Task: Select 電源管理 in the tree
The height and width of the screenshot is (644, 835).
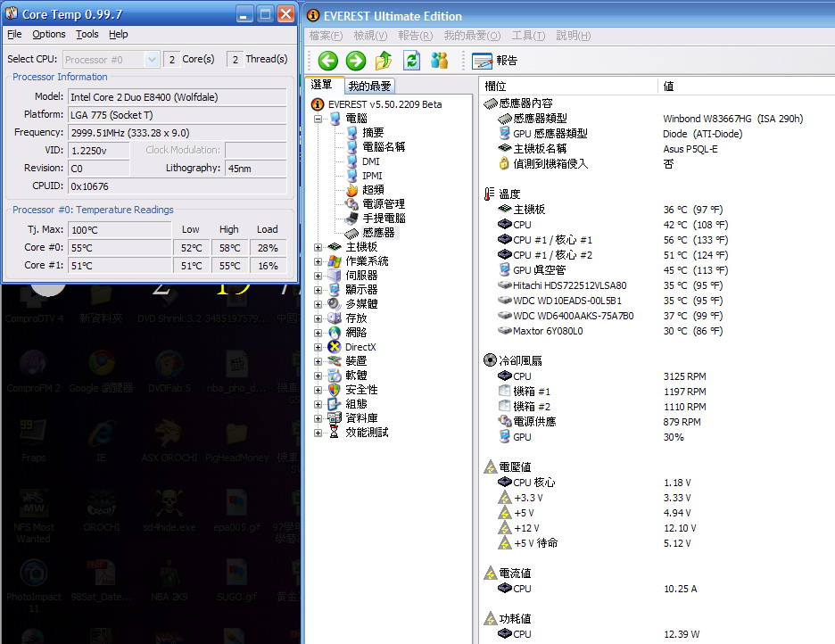Action: pos(384,204)
